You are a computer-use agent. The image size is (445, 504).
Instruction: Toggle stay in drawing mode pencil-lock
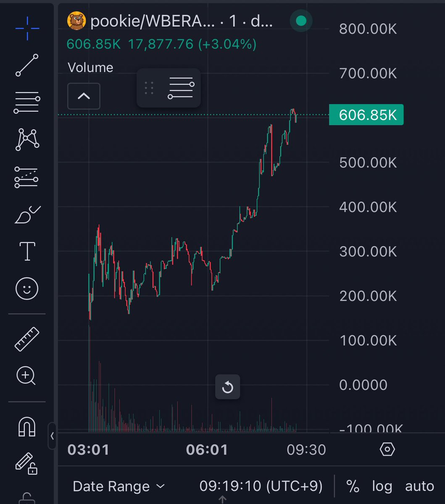point(27,463)
